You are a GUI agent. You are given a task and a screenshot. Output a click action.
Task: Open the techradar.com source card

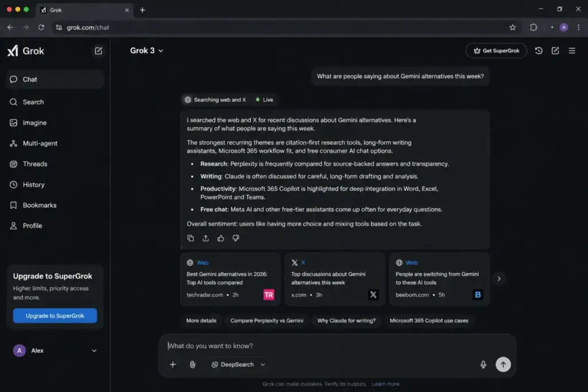pyautogui.click(x=230, y=279)
